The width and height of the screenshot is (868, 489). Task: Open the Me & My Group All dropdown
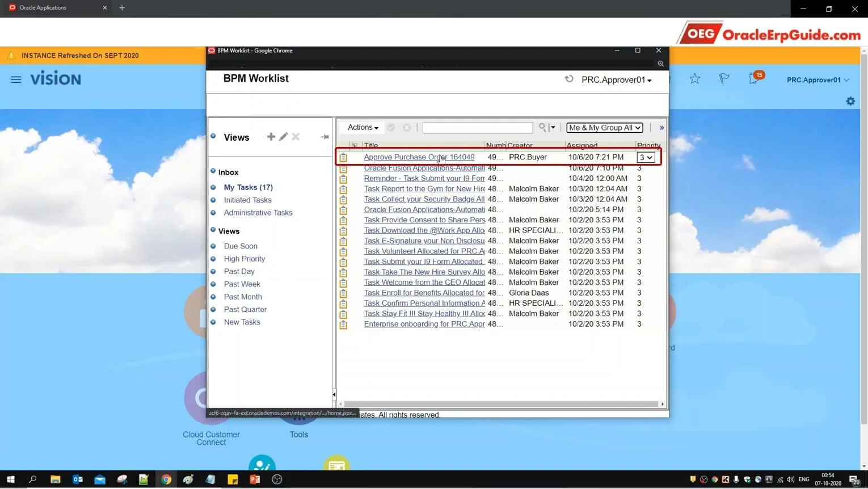605,128
